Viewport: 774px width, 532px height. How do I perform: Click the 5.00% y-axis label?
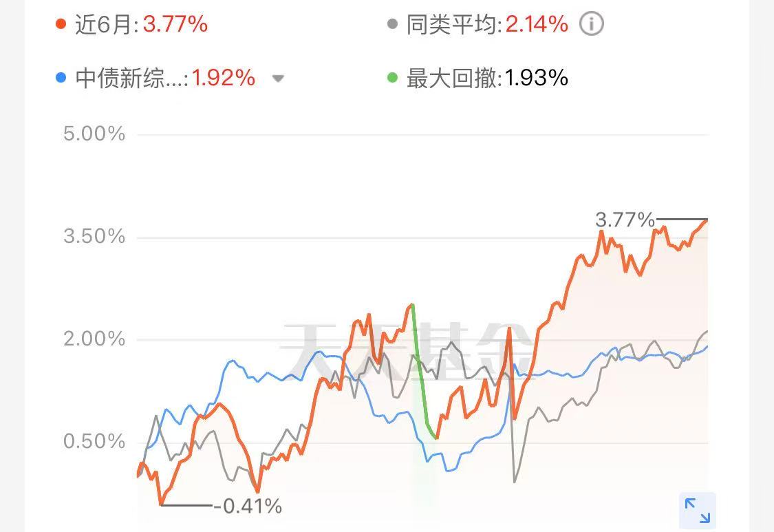tap(94, 134)
